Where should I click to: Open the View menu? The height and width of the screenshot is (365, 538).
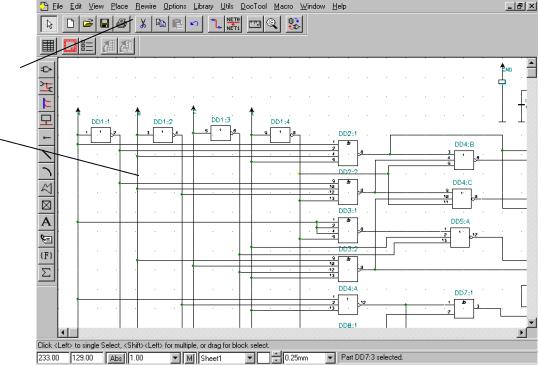click(96, 6)
